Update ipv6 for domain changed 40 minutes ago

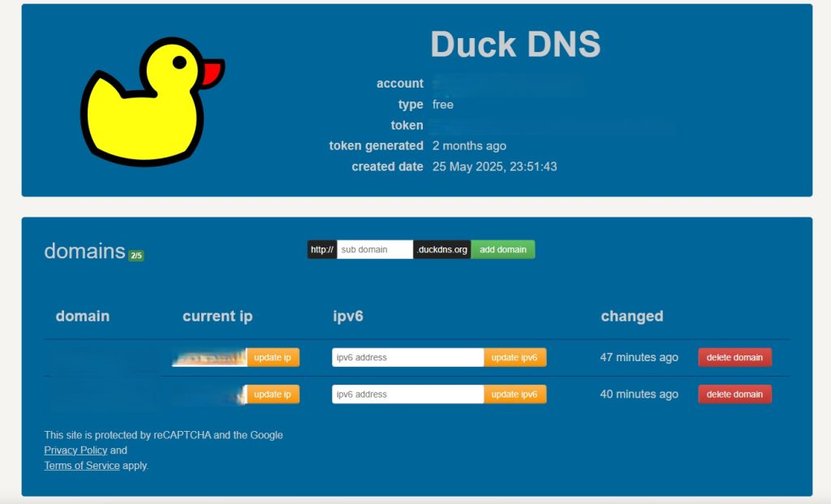point(515,394)
